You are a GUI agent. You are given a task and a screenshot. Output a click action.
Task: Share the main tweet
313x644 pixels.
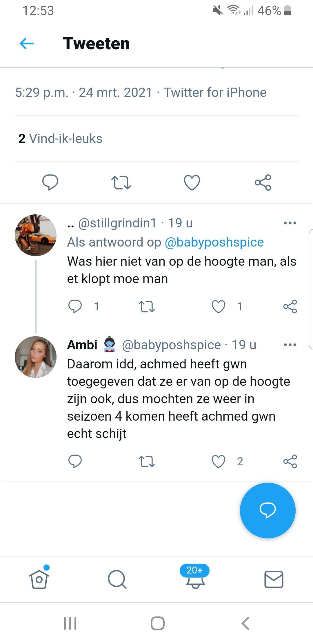coord(263,182)
